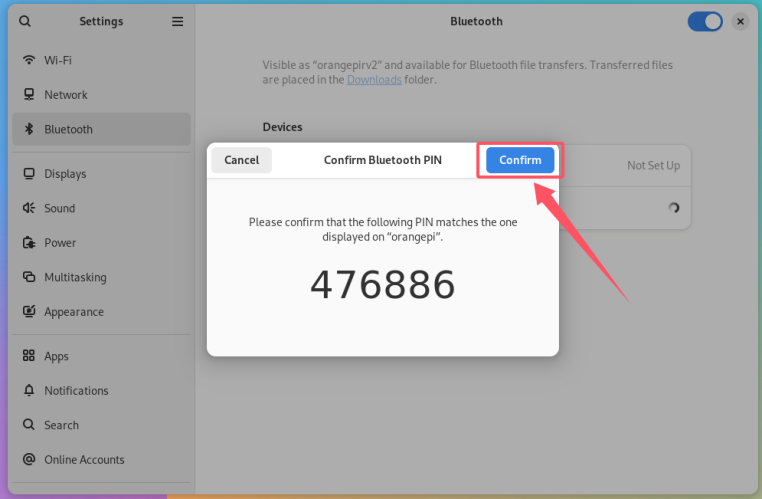762x499 pixels.
Task: Click the "Please confirm that the following PIN" message
Action: pos(383,229)
